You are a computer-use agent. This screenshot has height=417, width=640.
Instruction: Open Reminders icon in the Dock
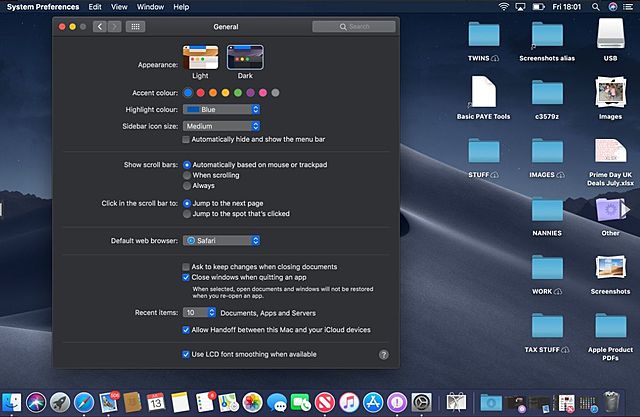[x=204, y=402]
